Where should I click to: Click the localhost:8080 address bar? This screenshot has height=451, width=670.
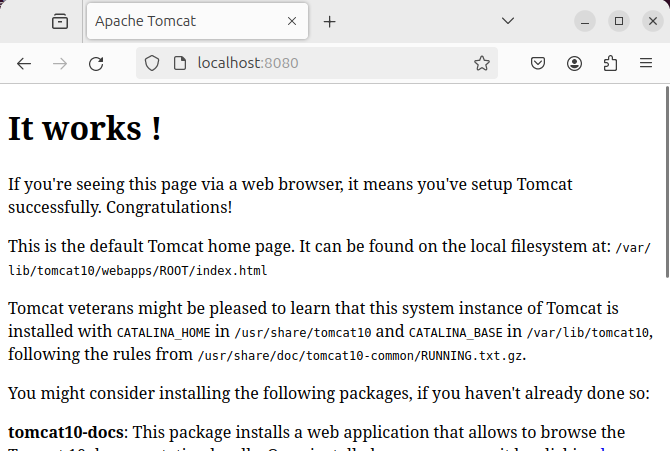pyautogui.click(x=317, y=63)
